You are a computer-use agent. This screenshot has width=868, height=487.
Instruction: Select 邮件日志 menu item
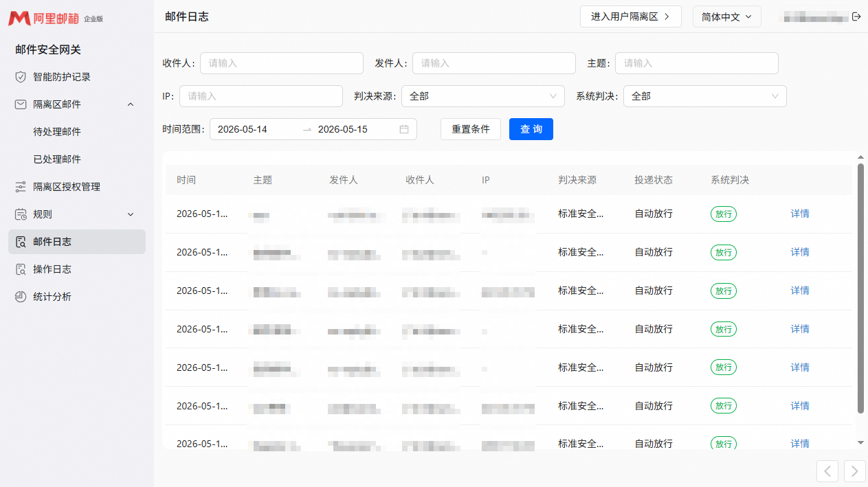[x=77, y=242]
